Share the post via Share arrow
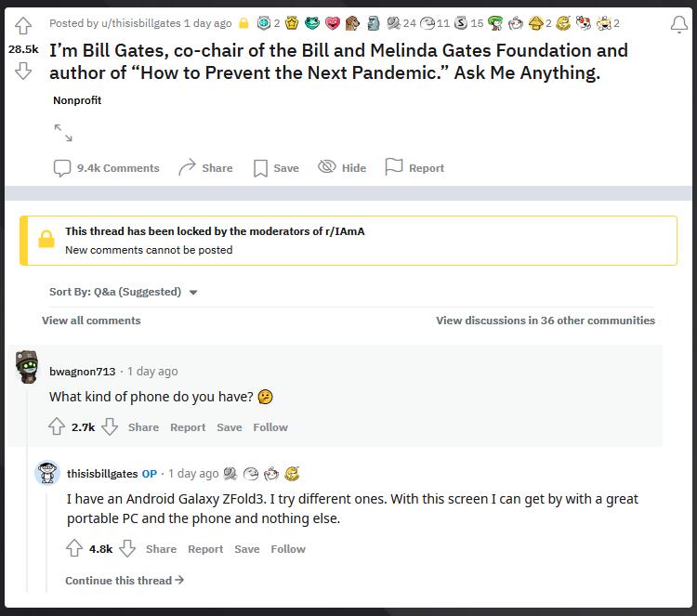Viewport: 697px width, 616px height. coord(205,168)
